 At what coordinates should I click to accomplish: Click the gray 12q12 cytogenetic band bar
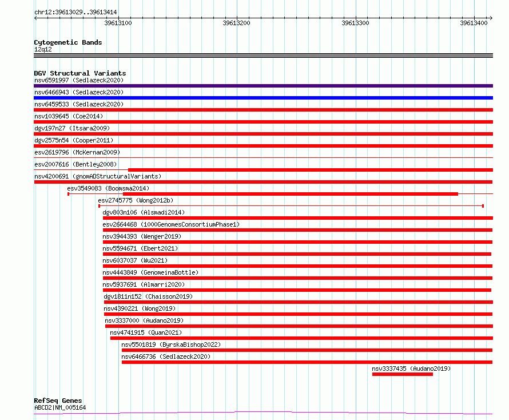coord(263,56)
